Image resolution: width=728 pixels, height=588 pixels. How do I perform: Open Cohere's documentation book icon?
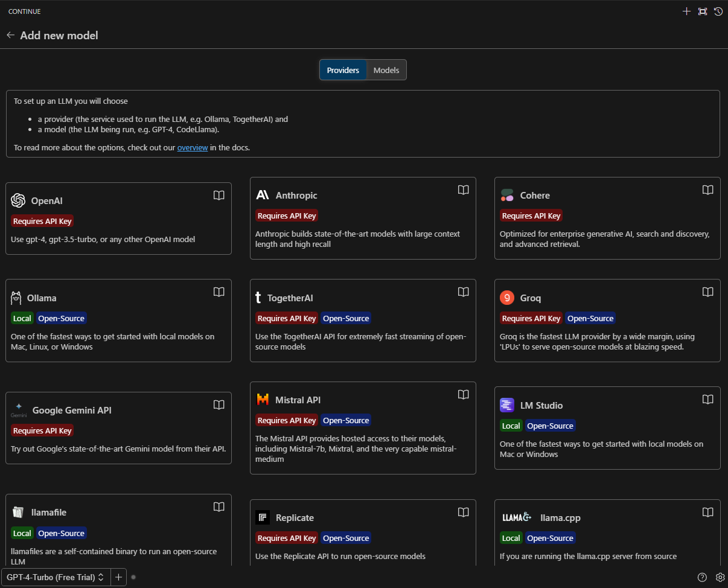[707, 190]
